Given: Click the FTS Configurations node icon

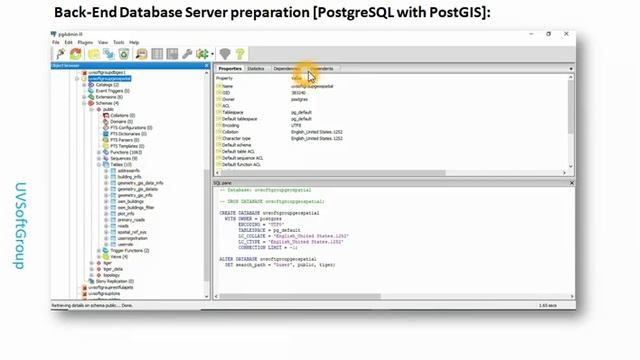Looking at the screenshot, I should coord(106,128).
